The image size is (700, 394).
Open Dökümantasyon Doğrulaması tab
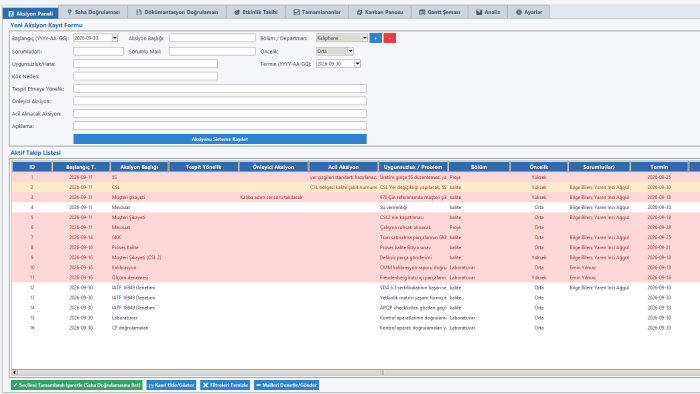[177, 12]
